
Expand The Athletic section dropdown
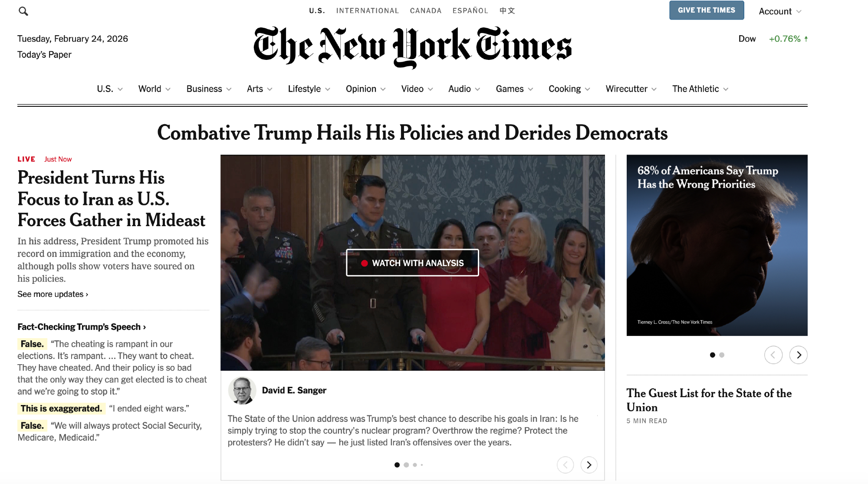700,89
